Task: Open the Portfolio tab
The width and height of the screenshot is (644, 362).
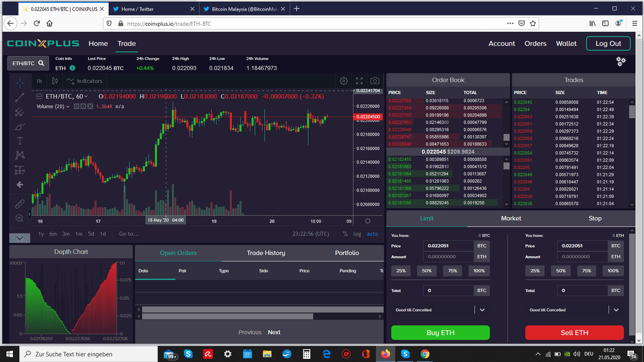Action: coord(347,253)
